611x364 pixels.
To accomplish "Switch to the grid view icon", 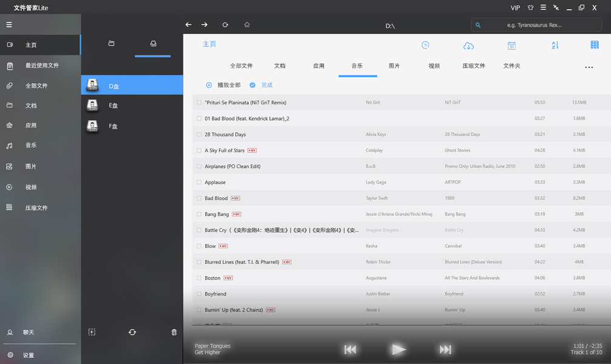I will (594, 45).
